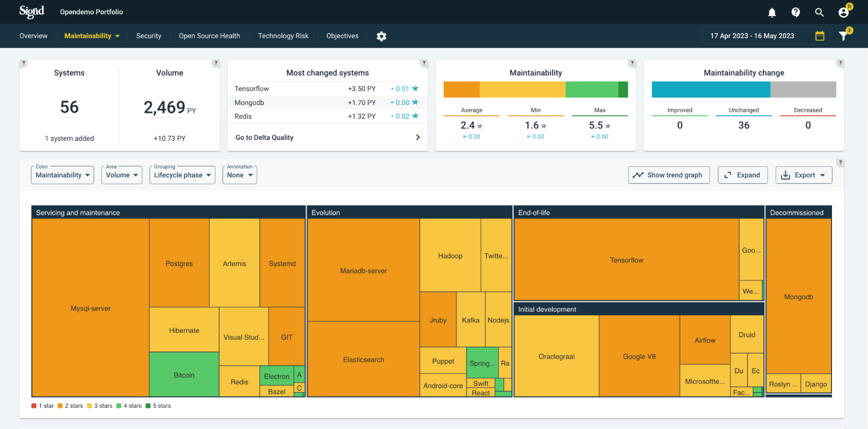Open the Area Volume dropdown
868x429 pixels.
pyautogui.click(x=122, y=175)
